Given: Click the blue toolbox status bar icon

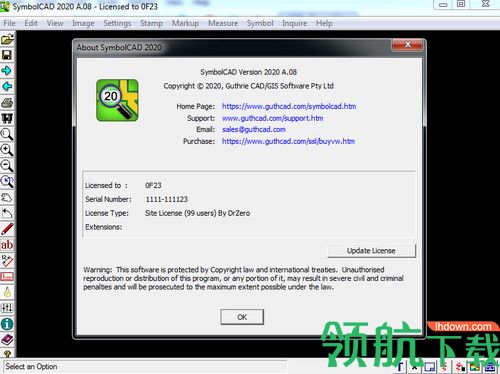Looking at the screenshot, I should (x=490, y=367).
